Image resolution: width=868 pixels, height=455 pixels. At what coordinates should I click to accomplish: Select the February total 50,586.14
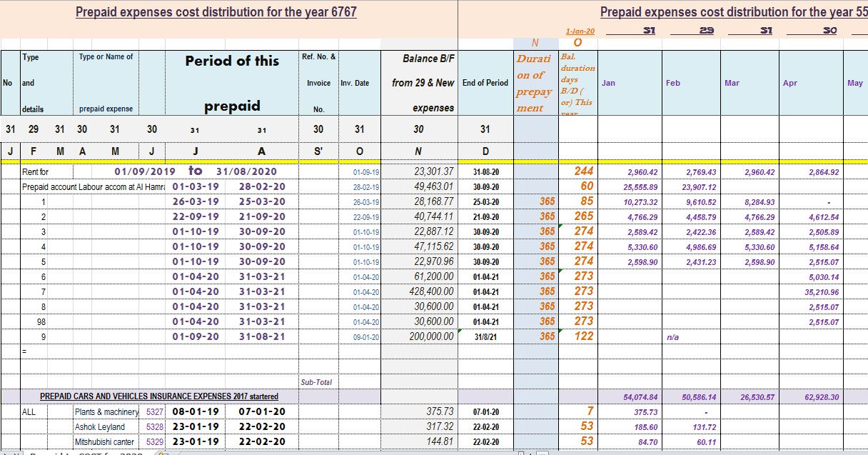tap(700, 396)
